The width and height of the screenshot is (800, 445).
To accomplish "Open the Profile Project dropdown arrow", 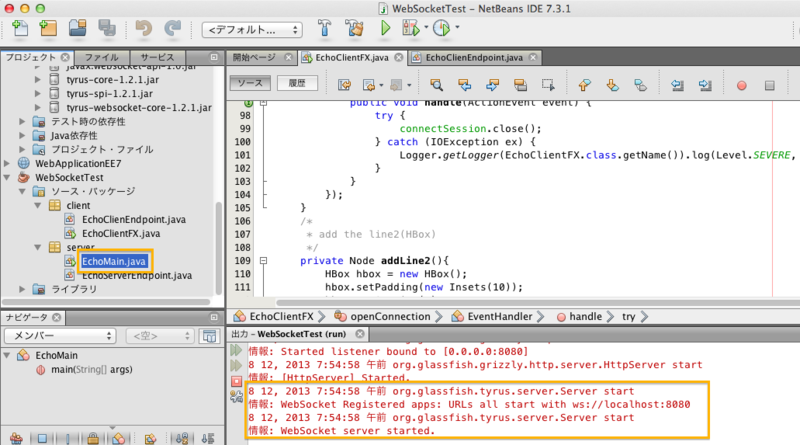I will tap(457, 27).
